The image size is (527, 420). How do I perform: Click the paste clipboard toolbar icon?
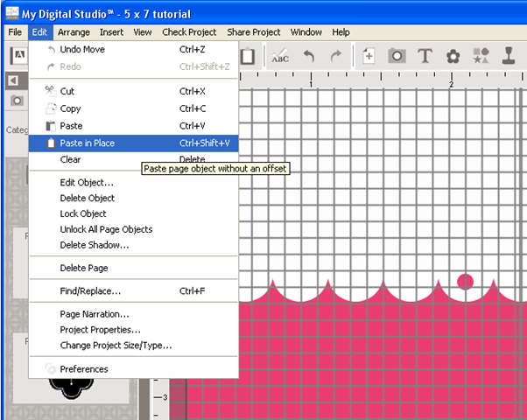point(248,56)
